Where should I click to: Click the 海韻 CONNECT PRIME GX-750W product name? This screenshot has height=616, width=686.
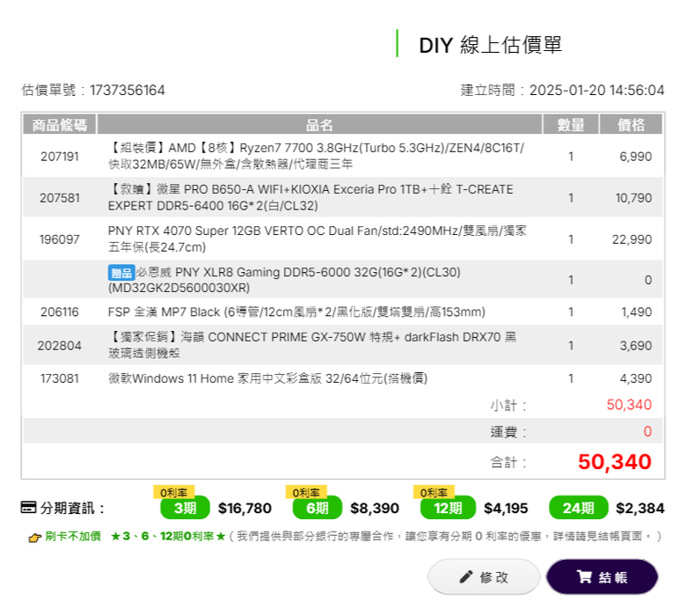[312, 345]
